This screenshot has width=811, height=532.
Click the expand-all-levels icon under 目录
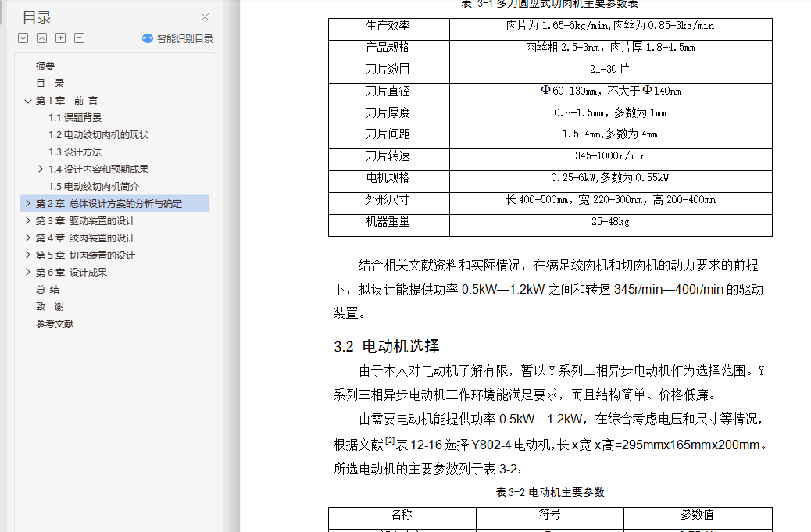coord(23,37)
